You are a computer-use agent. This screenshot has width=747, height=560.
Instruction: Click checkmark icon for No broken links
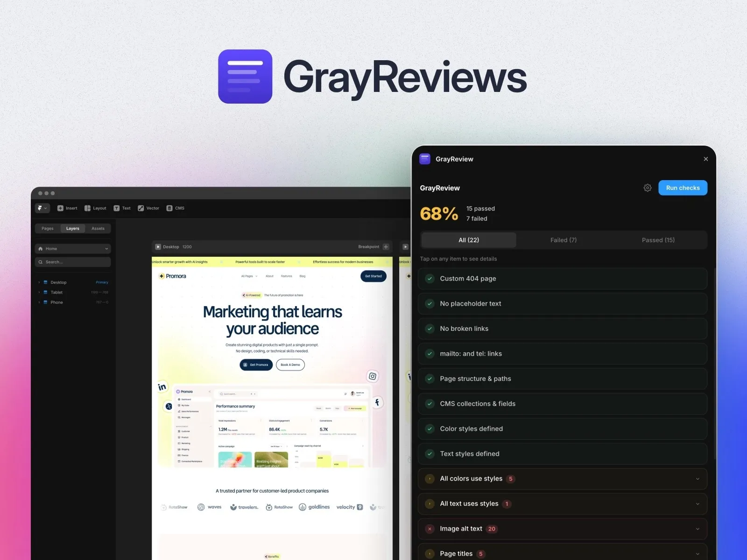430,329
